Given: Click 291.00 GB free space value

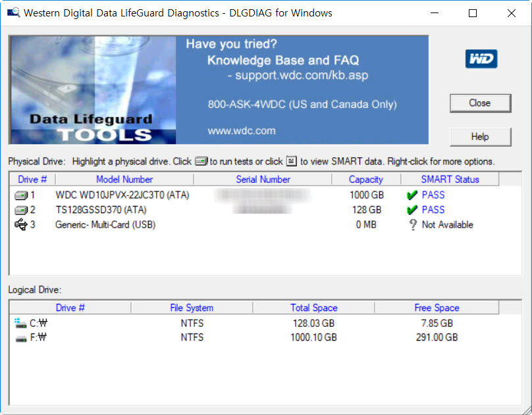Looking at the screenshot, I should point(437,337).
